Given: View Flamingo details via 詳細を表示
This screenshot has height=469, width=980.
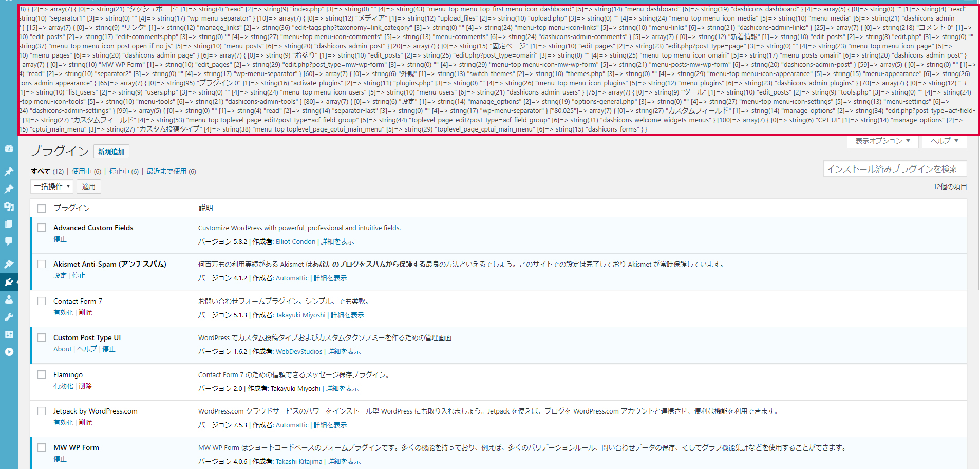Looking at the screenshot, I should click(x=342, y=389).
